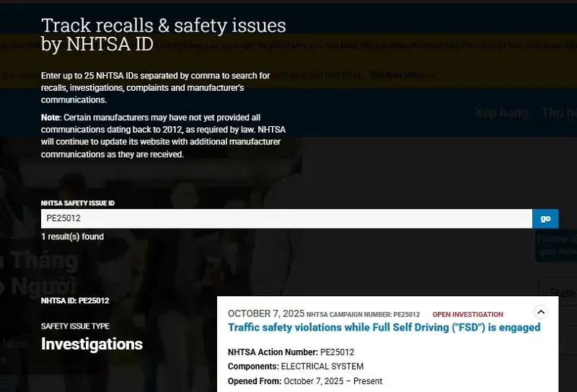Open the Xếp hạng menu item

pos(501,112)
